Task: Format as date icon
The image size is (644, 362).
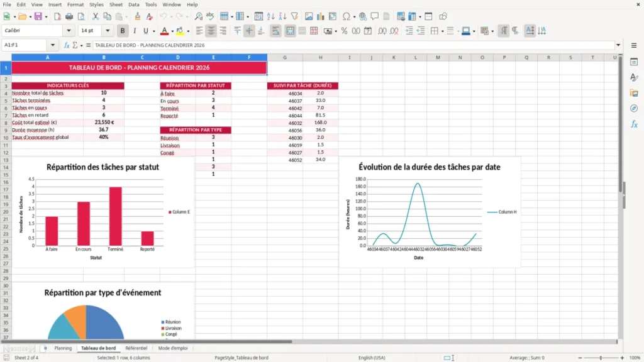Action: pos(368,31)
